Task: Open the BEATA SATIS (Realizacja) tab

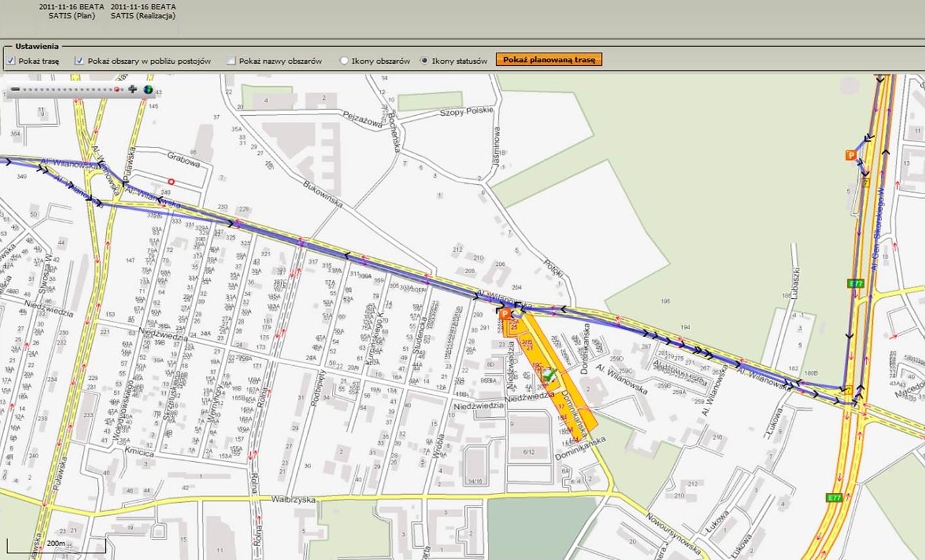Action: (x=144, y=11)
